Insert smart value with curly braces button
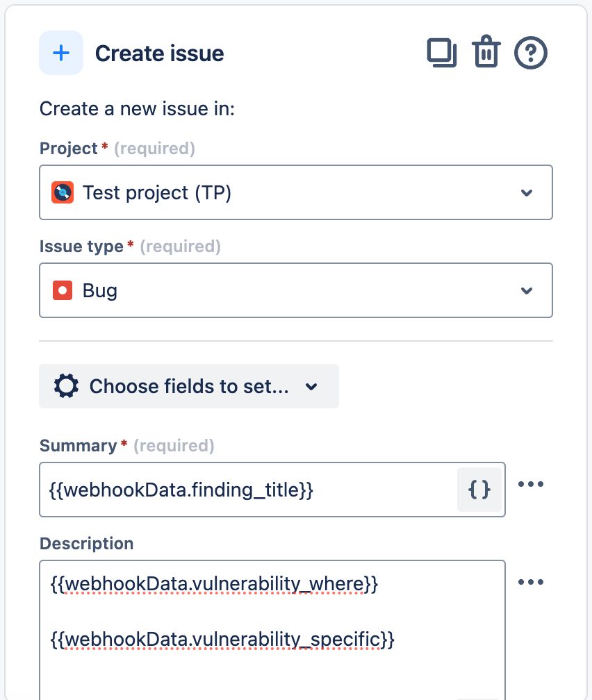This screenshot has height=700, width=592. click(x=479, y=490)
